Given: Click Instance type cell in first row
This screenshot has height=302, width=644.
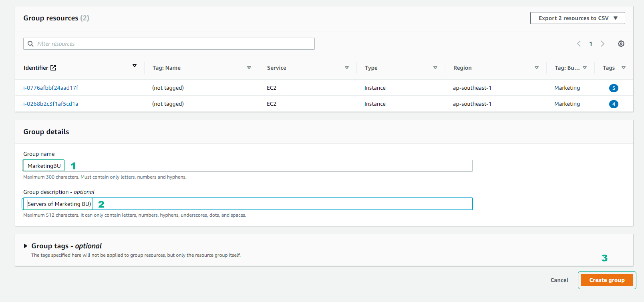Looking at the screenshot, I should (x=375, y=88).
